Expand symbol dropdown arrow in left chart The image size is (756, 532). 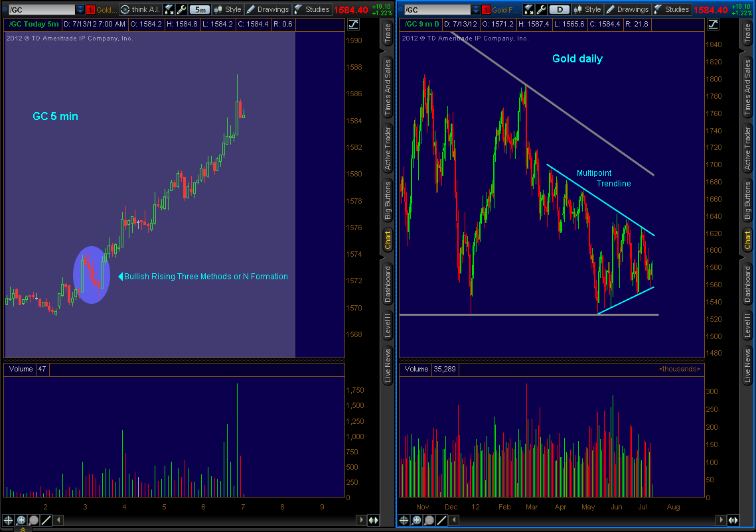point(80,9)
